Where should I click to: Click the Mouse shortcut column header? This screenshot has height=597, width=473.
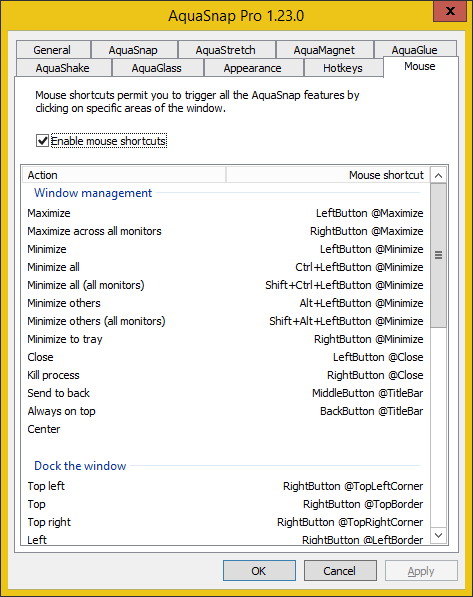tap(328, 175)
